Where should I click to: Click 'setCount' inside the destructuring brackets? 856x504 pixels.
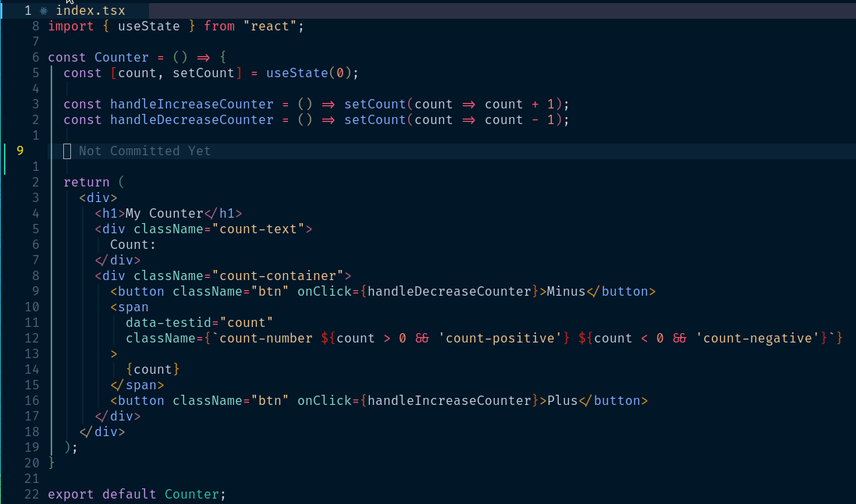[x=203, y=73]
